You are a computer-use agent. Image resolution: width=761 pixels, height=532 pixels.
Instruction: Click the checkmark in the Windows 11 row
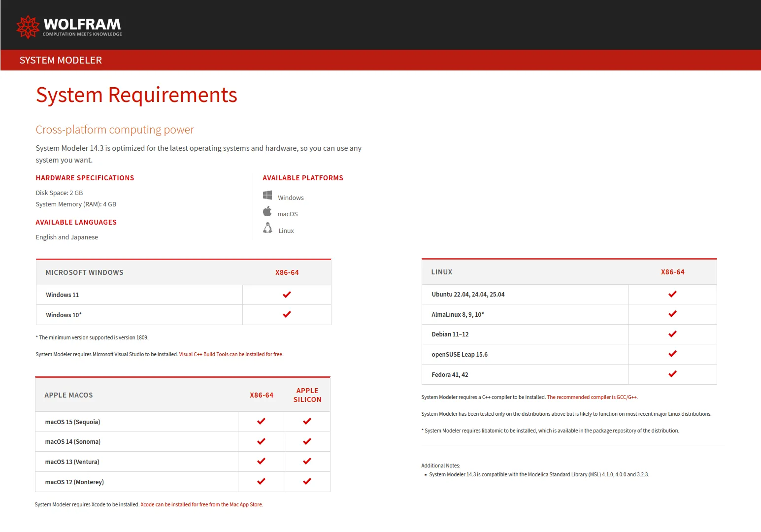(x=287, y=295)
